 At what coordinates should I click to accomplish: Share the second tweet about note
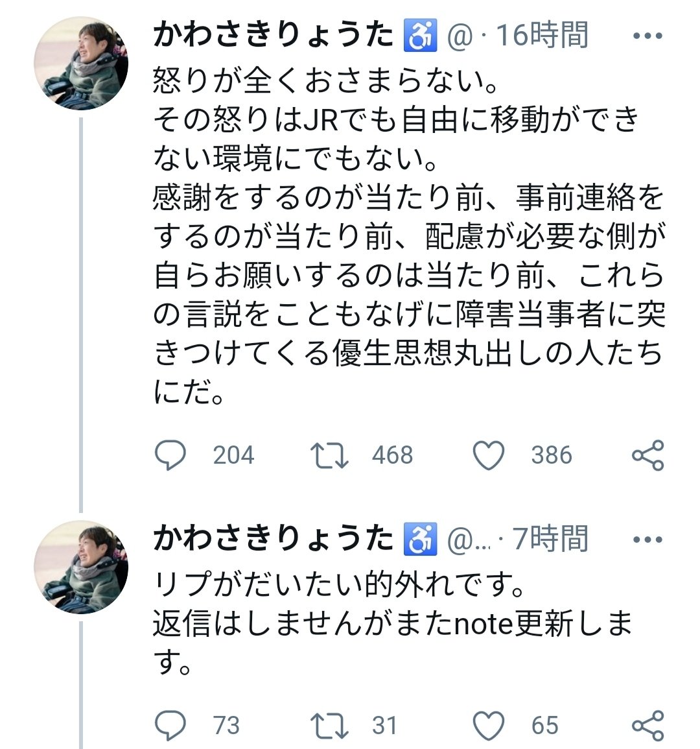pyautogui.click(x=647, y=725)
